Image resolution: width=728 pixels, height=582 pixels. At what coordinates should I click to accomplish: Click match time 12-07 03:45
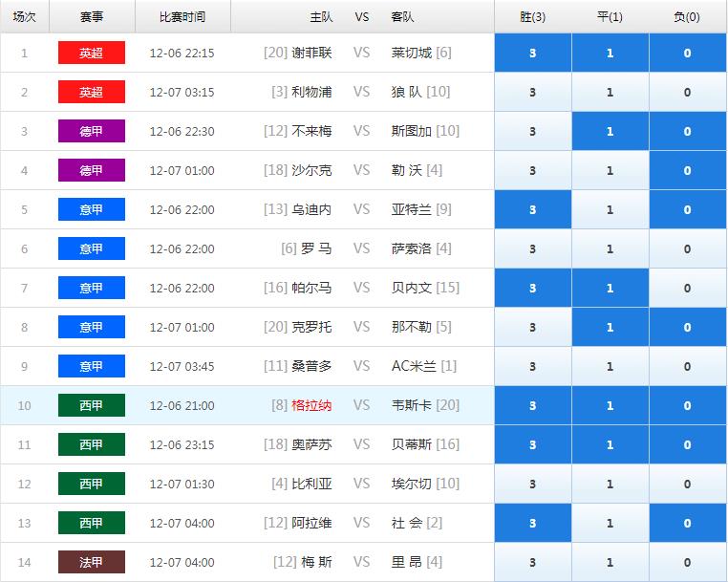point(182,366)
